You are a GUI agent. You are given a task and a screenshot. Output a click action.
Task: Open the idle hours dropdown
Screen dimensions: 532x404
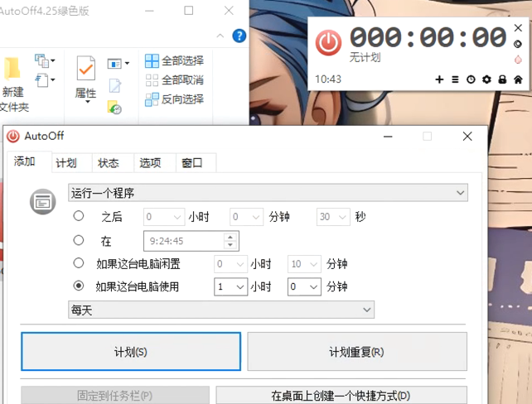coord(230,264)
